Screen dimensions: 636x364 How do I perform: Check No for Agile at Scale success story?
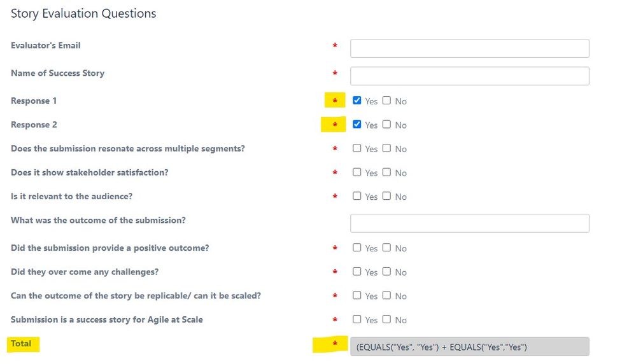coord(386,319)
